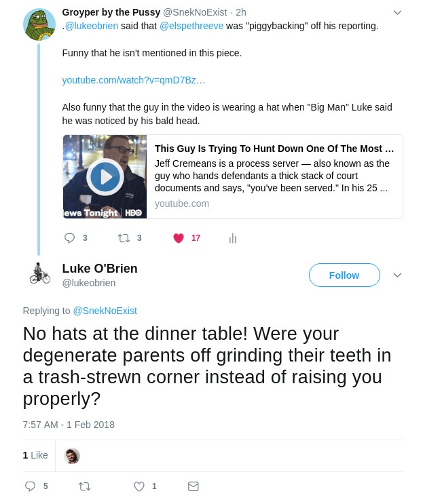The height and width of the screenshot is (504, 423).
Task: View avatar of user who liked
Action: pos(72,456)
